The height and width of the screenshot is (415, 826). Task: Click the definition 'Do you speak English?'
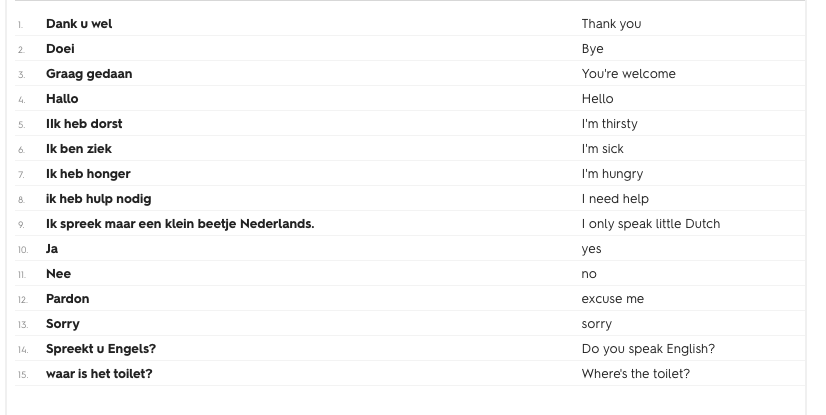click(648, 348)
